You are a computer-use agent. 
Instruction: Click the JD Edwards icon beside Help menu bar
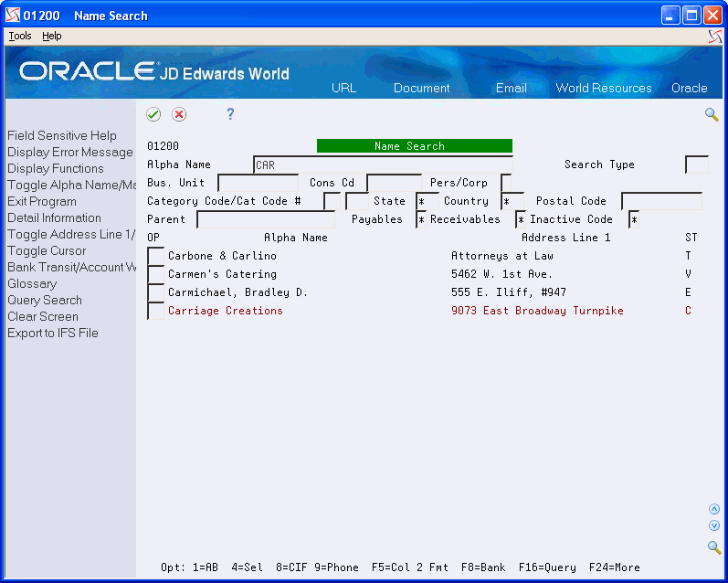(x=715, y=37)
